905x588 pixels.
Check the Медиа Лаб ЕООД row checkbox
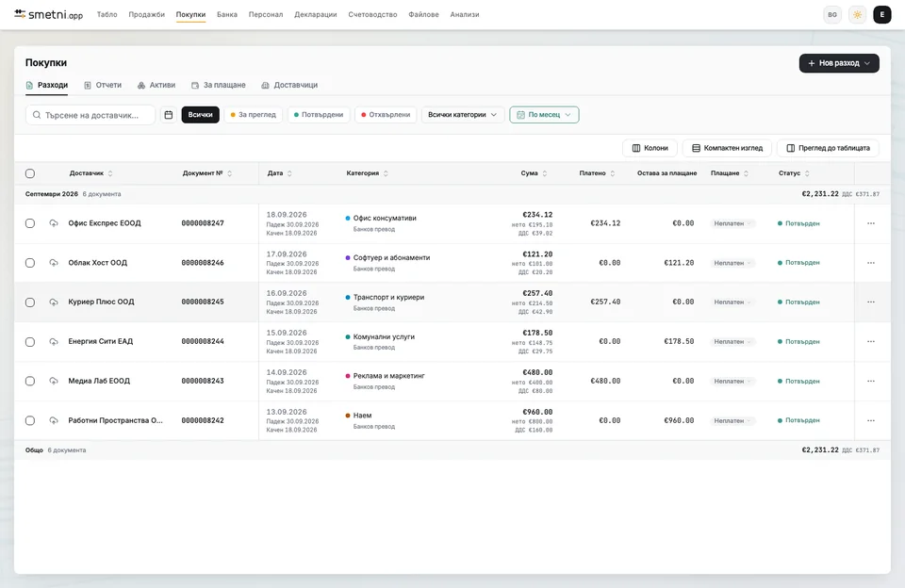[30, 381]
